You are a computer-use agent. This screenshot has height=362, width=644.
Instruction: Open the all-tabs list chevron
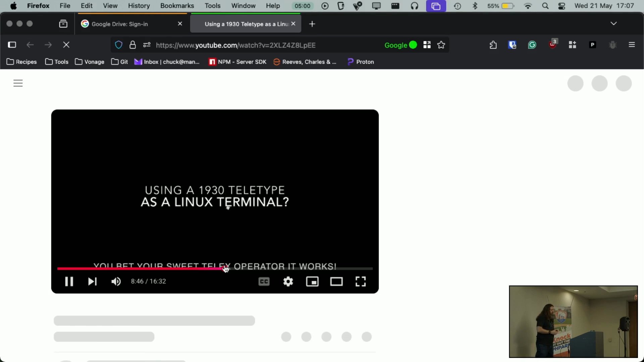click(x=613, y=23)
